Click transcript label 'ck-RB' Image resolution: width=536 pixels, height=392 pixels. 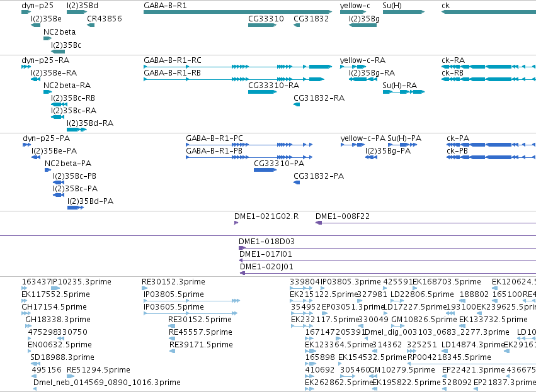(x=453, y=73)
